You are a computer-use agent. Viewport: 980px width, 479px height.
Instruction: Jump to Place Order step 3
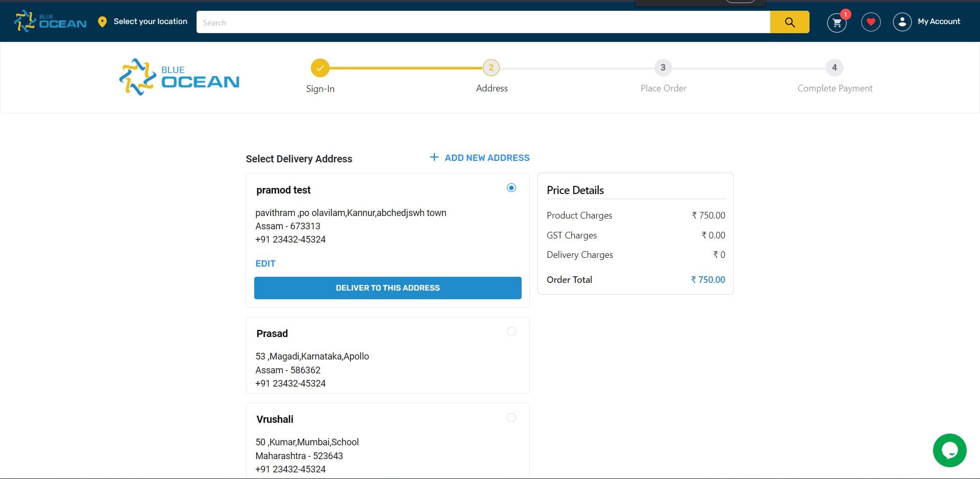click(x=663, y=68)
